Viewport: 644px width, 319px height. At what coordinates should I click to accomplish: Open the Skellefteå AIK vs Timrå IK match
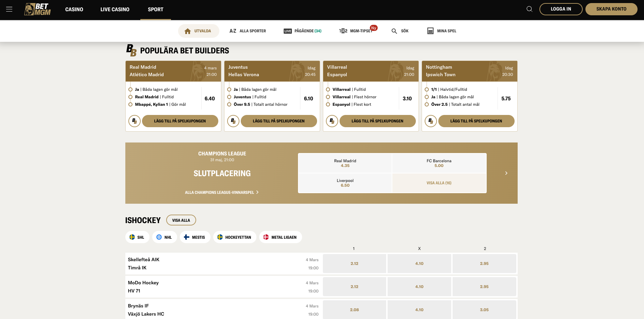click(223, 264)
